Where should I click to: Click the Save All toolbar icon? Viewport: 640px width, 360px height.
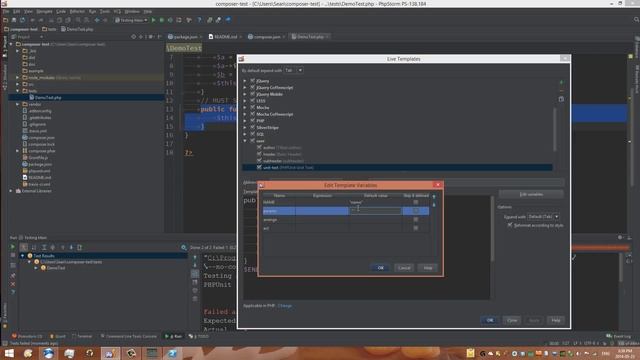tap(14, 20)
